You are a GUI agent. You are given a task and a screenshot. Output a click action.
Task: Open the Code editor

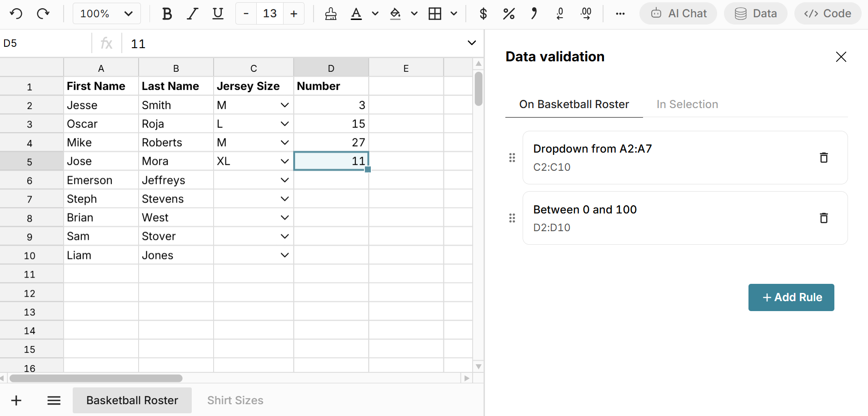pos(827,14)
